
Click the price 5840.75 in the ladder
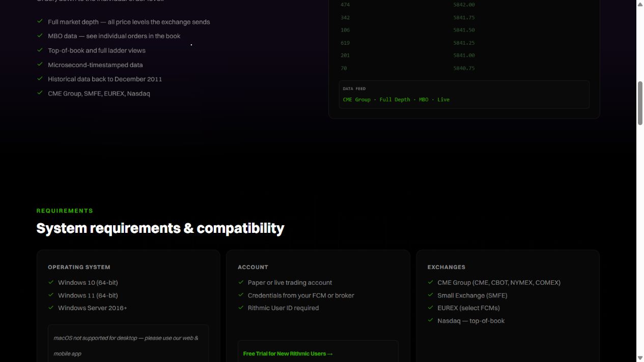coord(464,68)
